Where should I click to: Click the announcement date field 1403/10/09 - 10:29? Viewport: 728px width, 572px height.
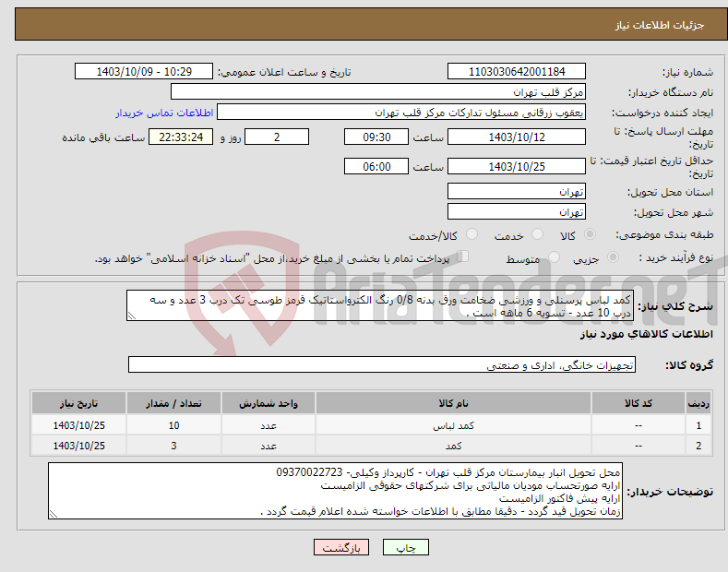click(x=144, y=72)
